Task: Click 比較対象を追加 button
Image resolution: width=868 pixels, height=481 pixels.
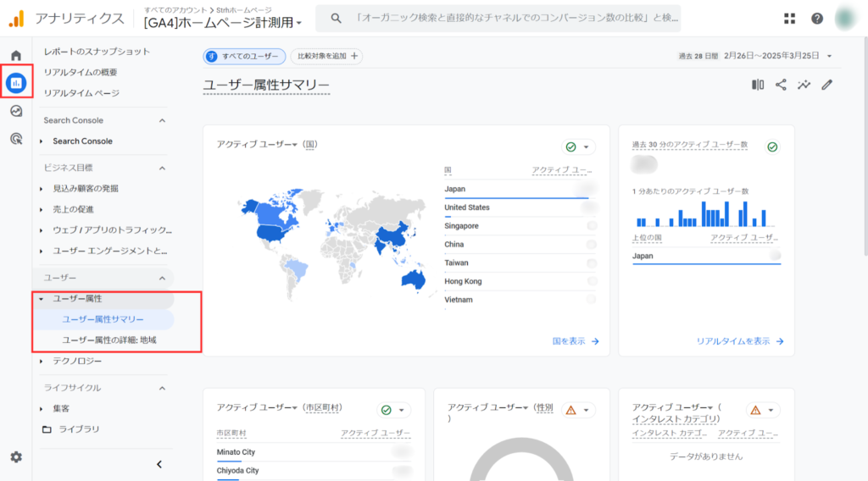Action: pos(326,57)
